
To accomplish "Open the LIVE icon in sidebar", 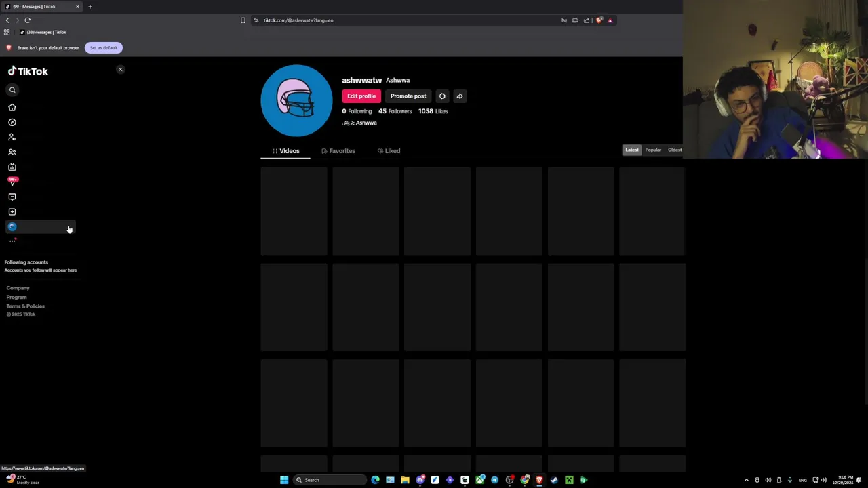I will (12, 167).
